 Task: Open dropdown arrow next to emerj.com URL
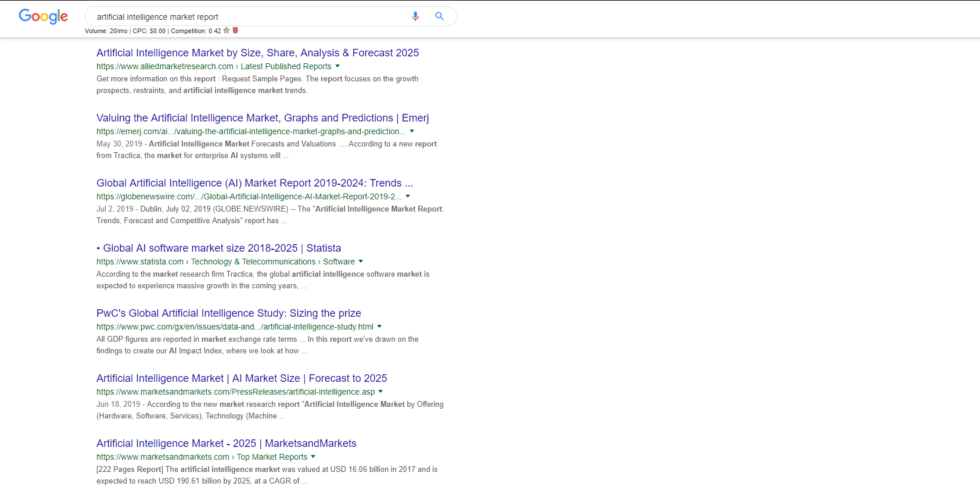pyautogui.click(x=412, y=131)
